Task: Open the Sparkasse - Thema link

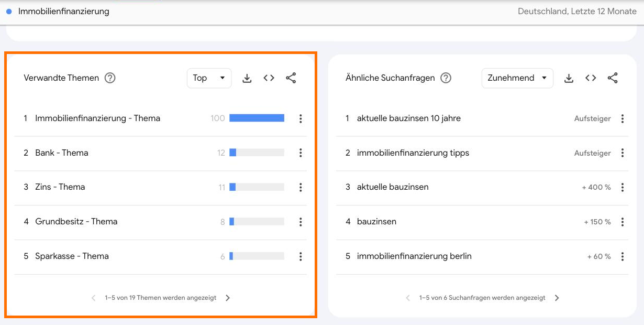Action: tap(72, 256)
